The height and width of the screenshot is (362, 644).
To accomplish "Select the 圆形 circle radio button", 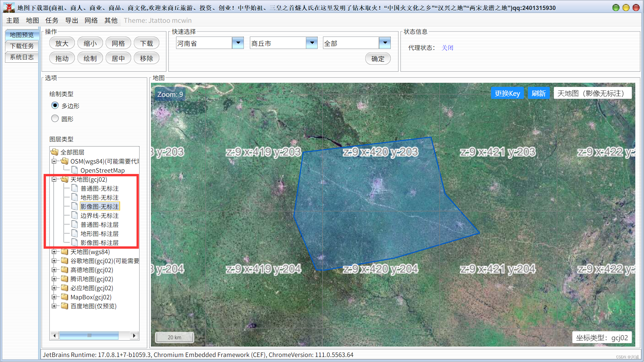I will [55, 119].
